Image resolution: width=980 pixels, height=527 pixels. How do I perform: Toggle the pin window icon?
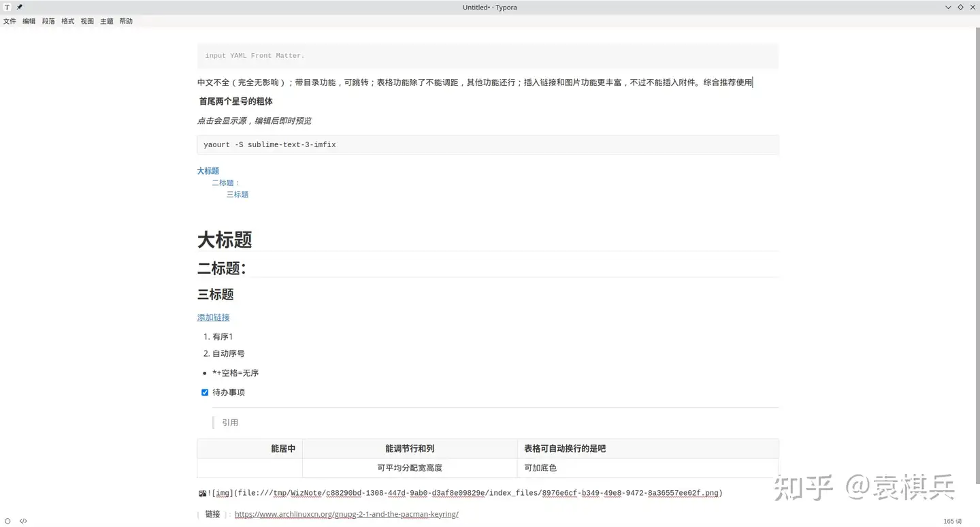pos(20,7)
